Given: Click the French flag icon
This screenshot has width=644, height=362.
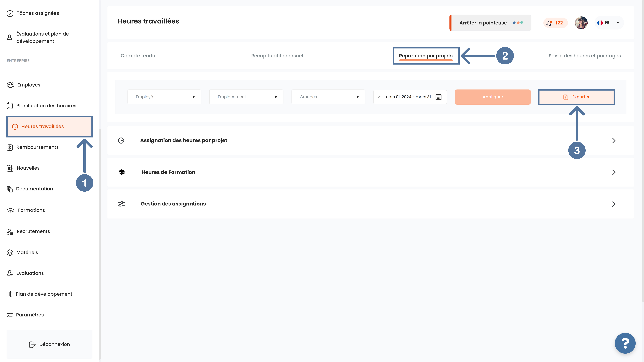Looking at the screenshot, I should pyautogui.click(x=600, y=23).
